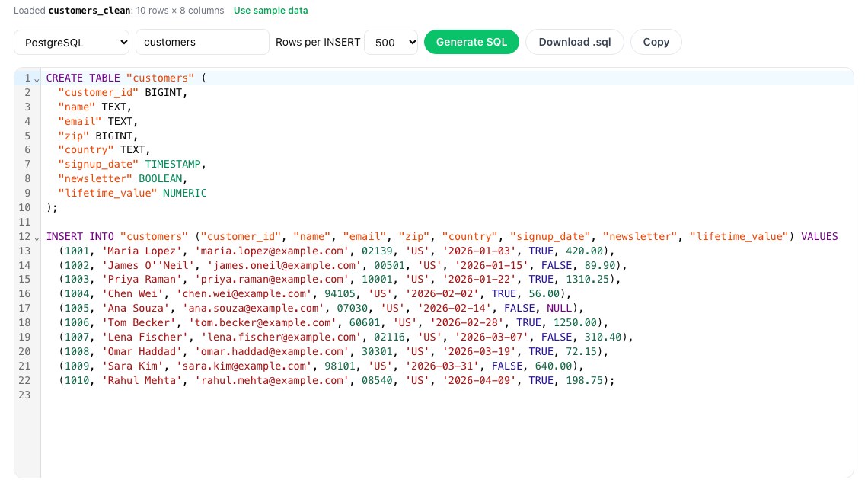Click the "name" TEXT column line

95,107
